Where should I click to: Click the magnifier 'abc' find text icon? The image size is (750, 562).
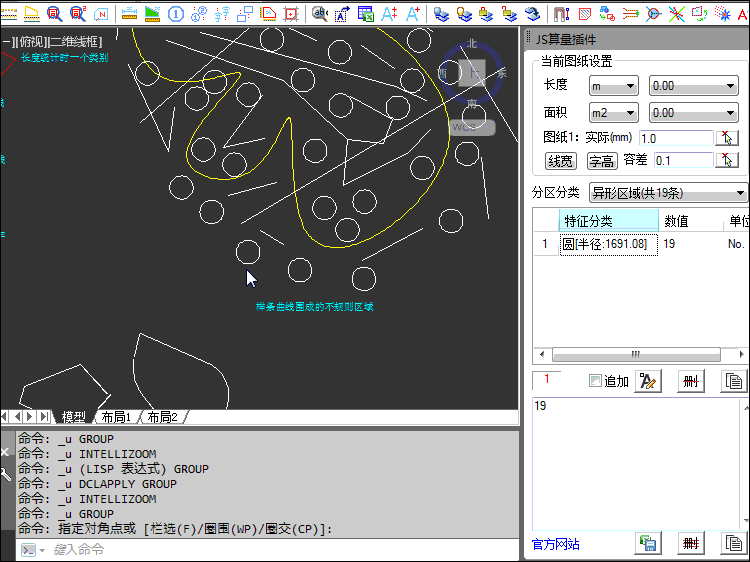[x=320, y=14]
